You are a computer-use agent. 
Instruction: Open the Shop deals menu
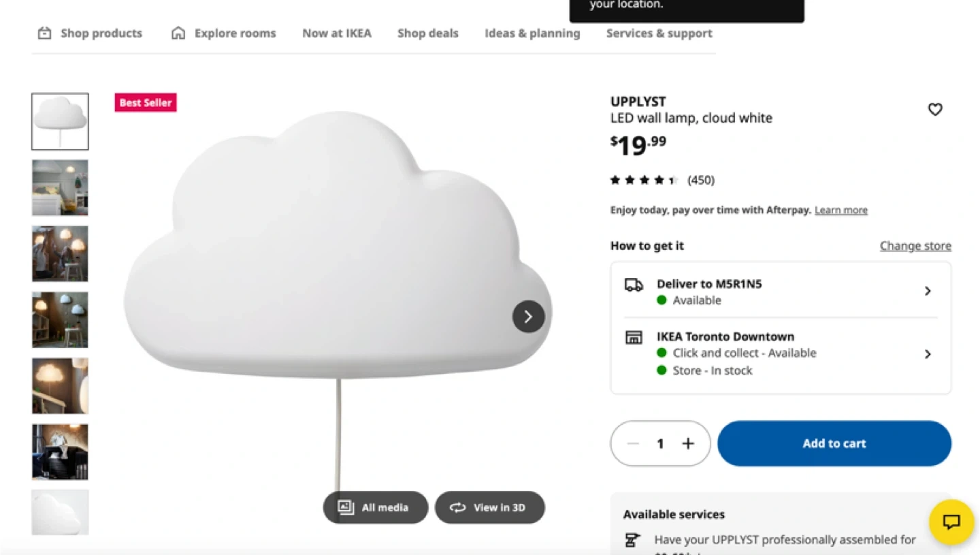(x=428, y=33)
